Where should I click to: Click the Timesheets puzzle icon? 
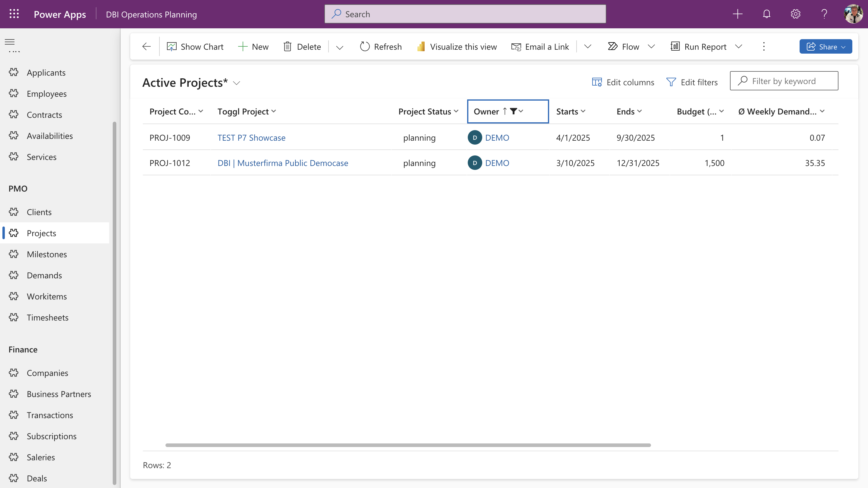click(x=14, y=318)
